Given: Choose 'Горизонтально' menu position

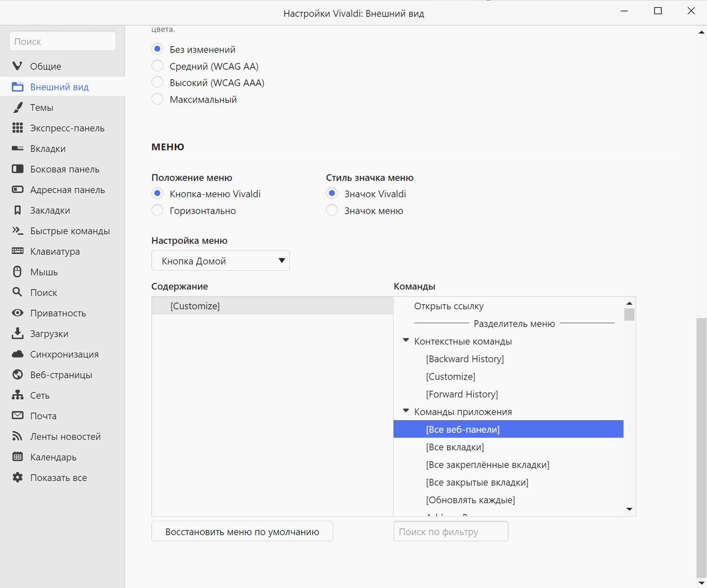Looking at the screenshot, I should pyautogui.click(x=157, y=210).
